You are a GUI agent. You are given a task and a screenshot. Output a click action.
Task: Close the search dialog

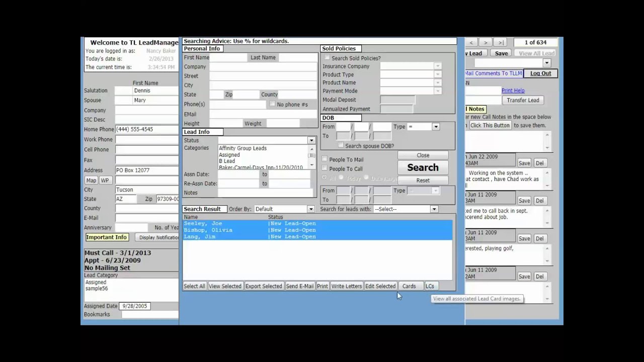coord(423,155)
